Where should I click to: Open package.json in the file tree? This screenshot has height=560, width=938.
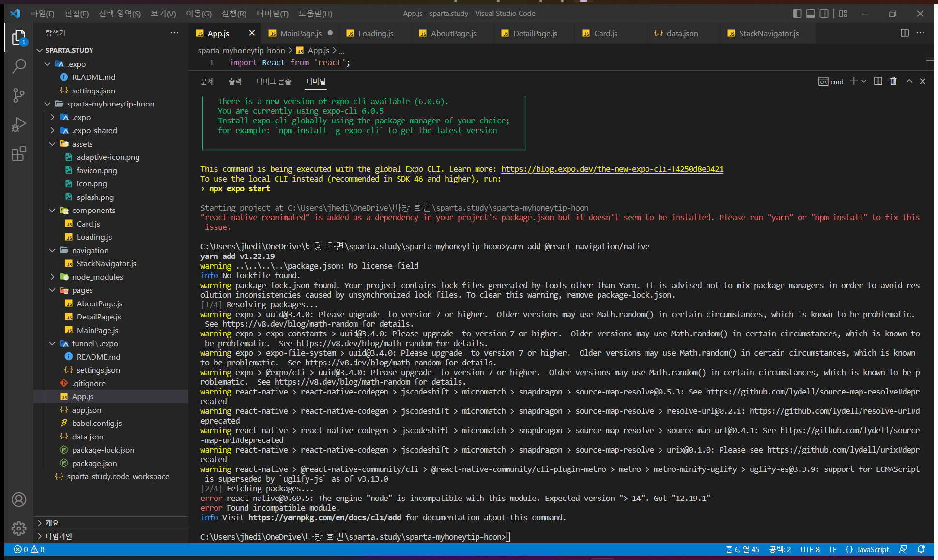coord(94,463)
